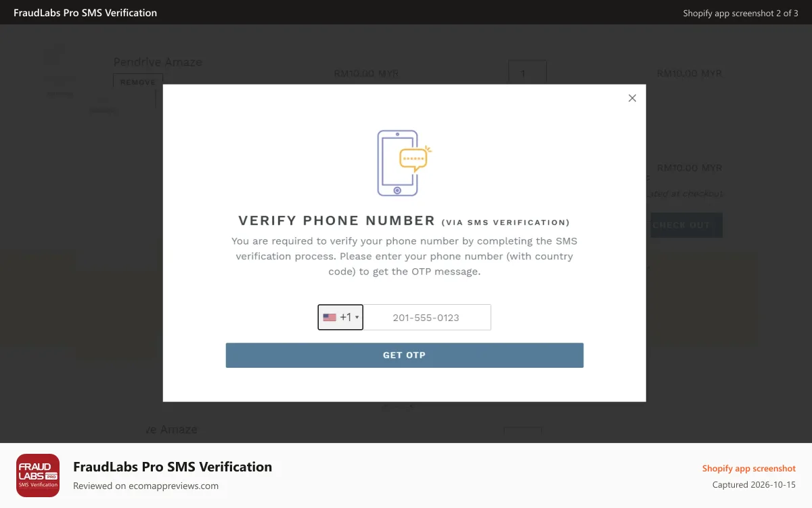Viewport: 812px width, 508px height.
Task: Click the VERIFY PHONE NUMBER heading
Action: click(x=337, y=221)
